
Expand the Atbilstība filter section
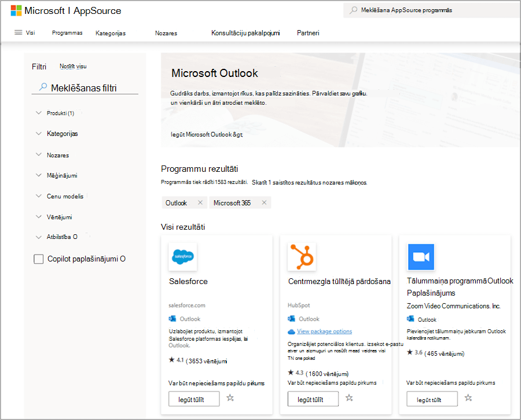tap(39, 237)
